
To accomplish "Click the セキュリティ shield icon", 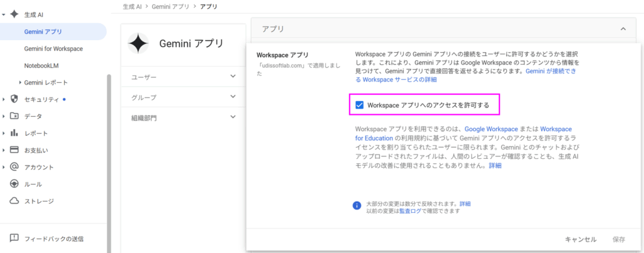I will 14,99.
